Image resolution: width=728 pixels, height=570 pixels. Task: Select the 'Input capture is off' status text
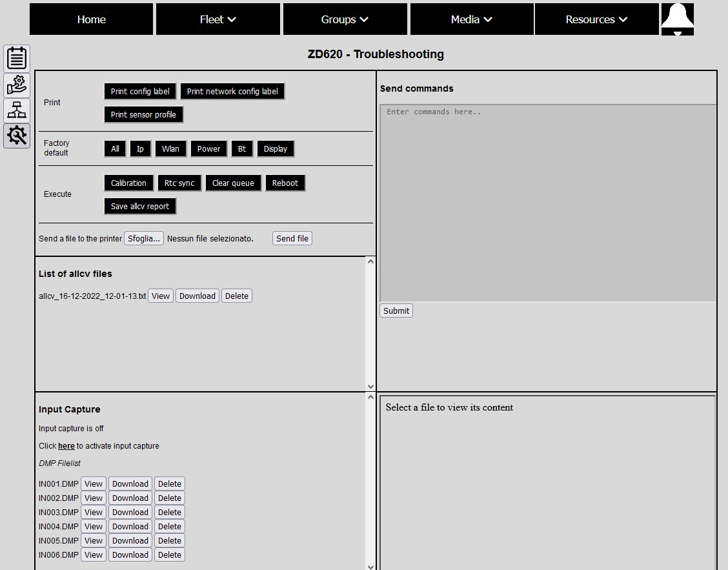71,429
